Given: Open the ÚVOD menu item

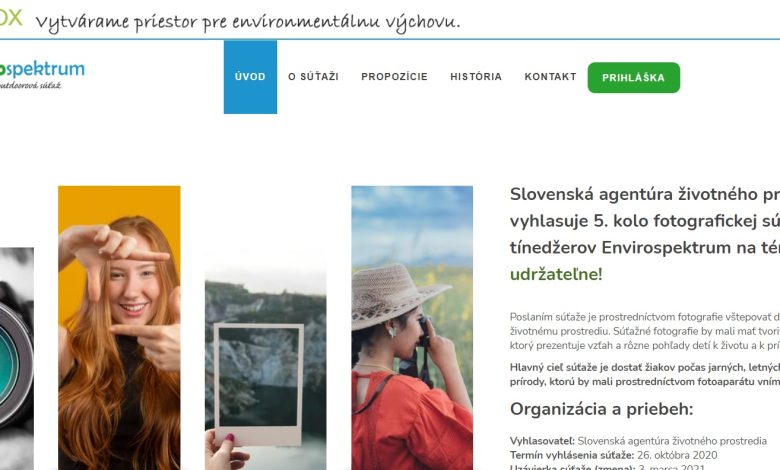Looking at the screenshot, I should [250, 77].
